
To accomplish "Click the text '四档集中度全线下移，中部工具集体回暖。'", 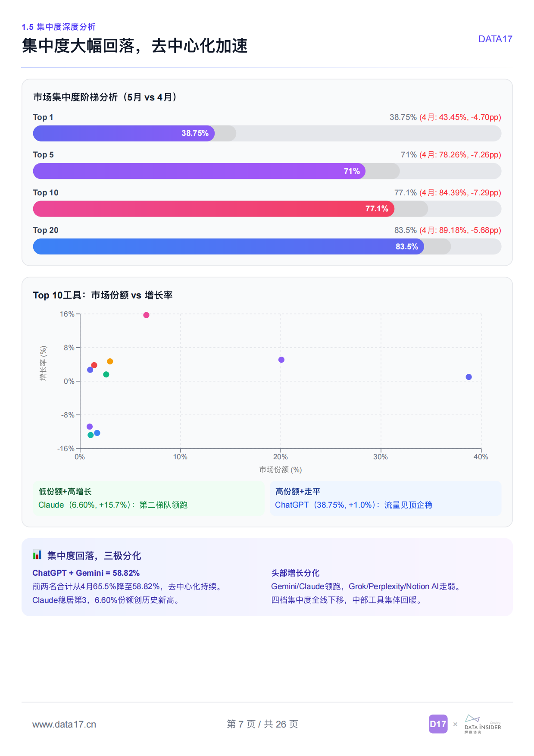I will pyautogui.click(x=347, y=600).
